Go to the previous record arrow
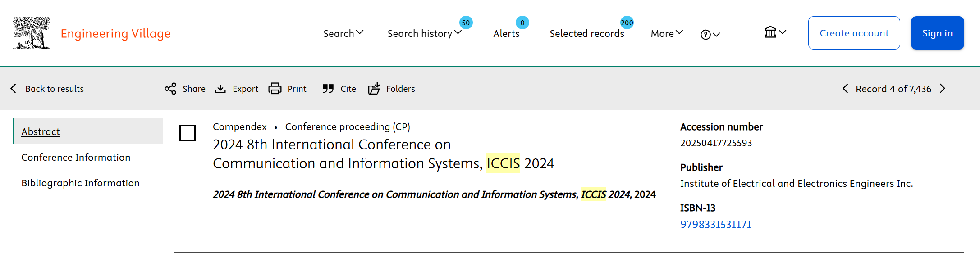Screen dimensions: 980x271 point(845,89)
